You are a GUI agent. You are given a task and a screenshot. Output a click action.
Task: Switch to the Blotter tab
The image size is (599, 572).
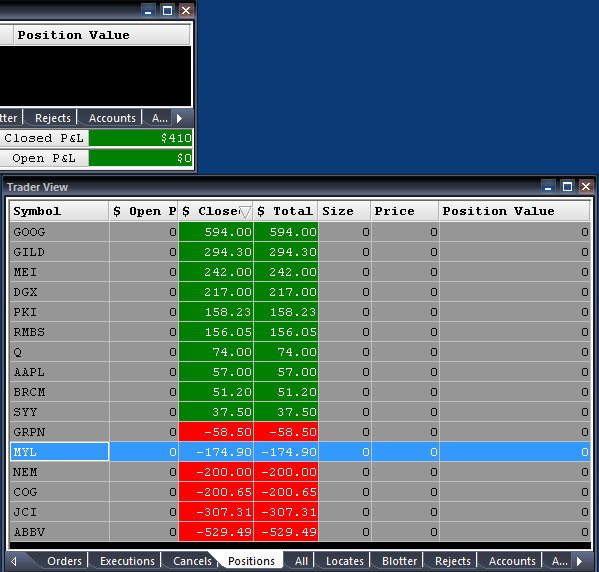coord(399,561)
